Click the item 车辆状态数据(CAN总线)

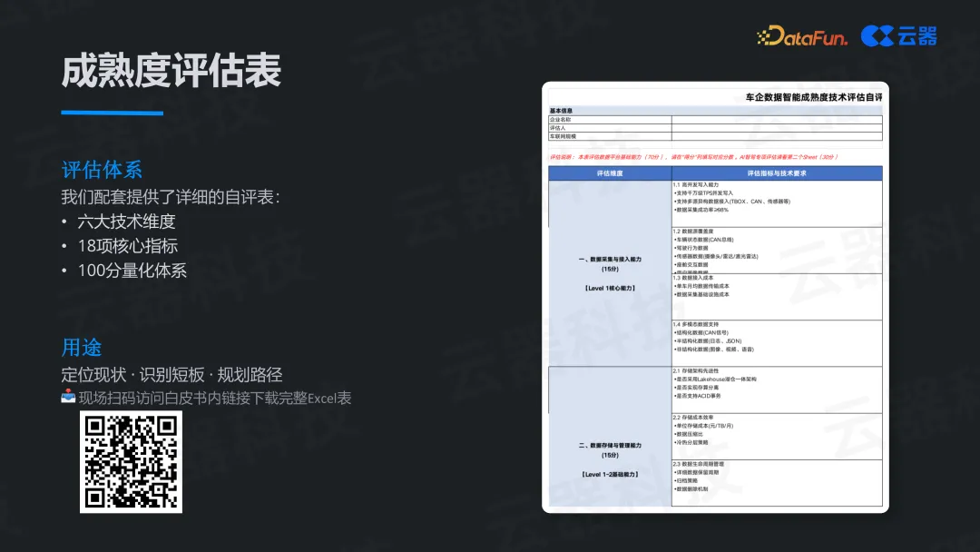pos(704,240)
